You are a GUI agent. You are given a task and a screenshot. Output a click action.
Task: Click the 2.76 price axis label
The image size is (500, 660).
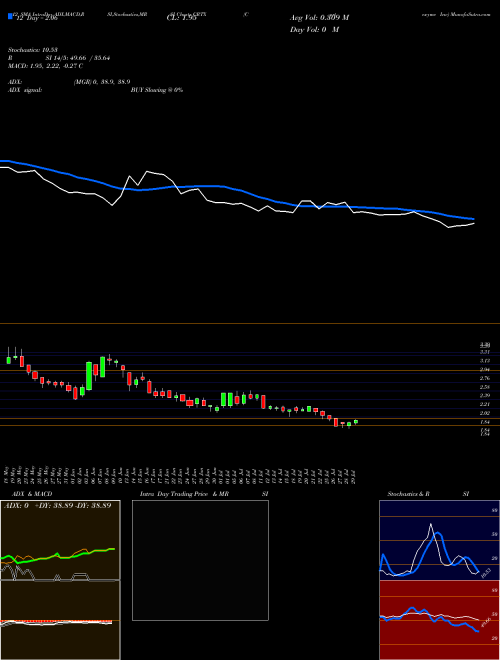(x=485, y=378)
